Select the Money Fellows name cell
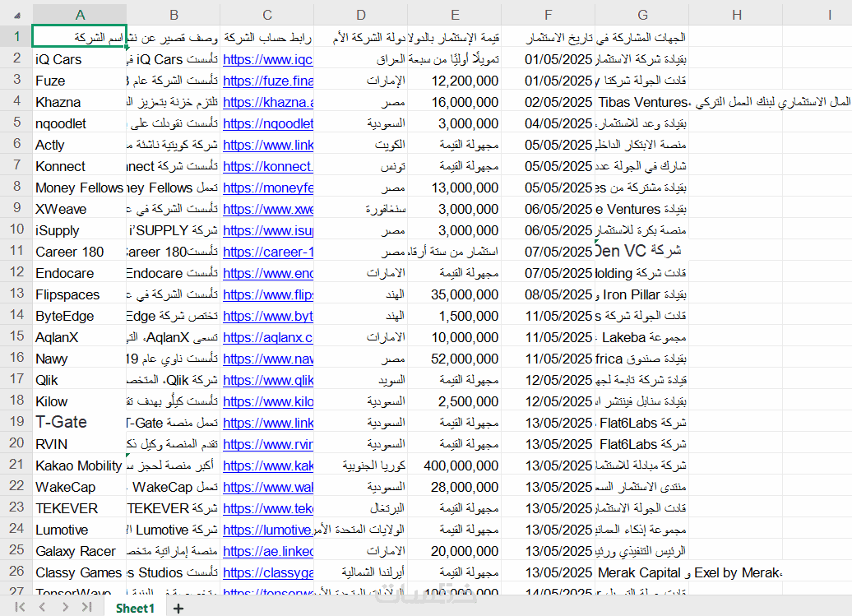Image resolution: width=852 pixels, height=616 pixels. pos(80,188)
